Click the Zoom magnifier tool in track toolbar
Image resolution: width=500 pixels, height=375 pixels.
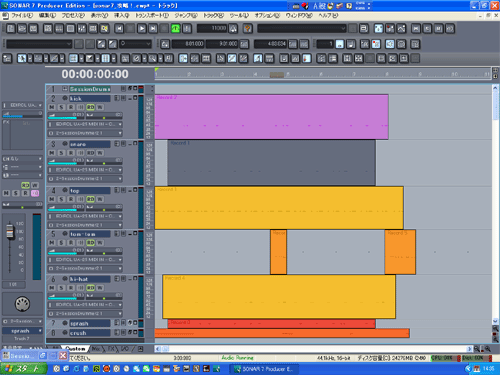152,59
